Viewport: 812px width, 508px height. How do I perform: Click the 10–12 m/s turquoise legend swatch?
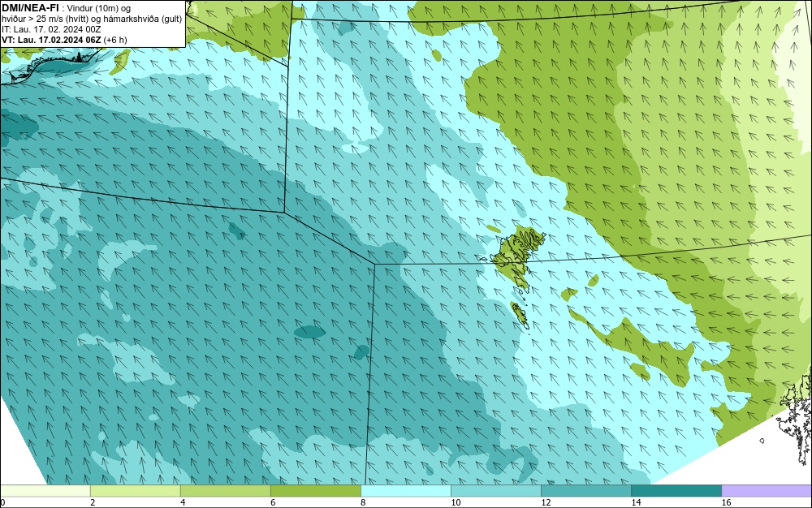pyautogui.click(x=495, y=491)
